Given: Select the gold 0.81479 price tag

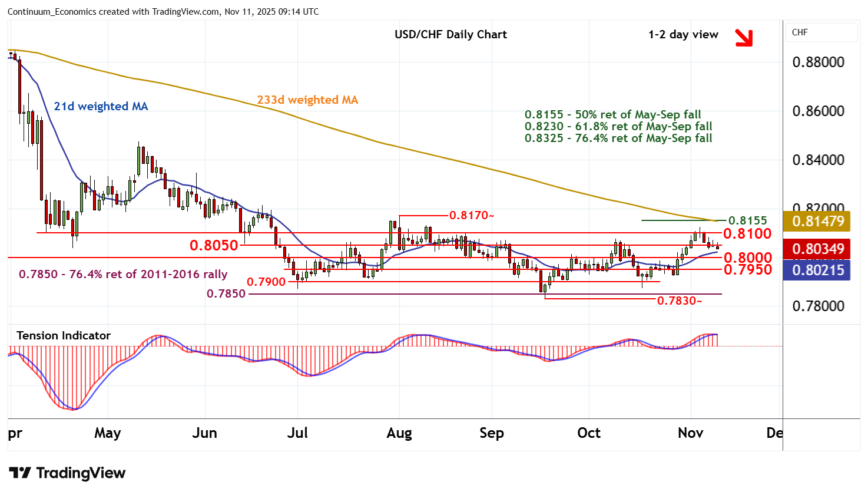Looking at the screenshot, I should [817, 221].
